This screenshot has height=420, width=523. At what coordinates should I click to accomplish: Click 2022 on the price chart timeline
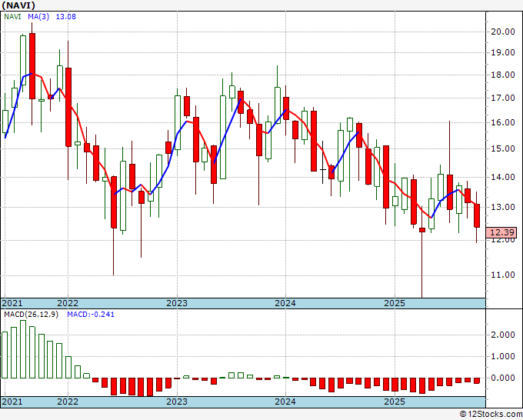click(x=68, y=303)
